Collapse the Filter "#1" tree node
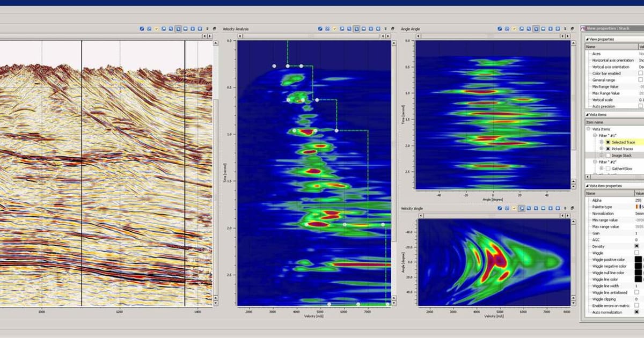Screen dimensions: 644x338 (x=595, y=136)
